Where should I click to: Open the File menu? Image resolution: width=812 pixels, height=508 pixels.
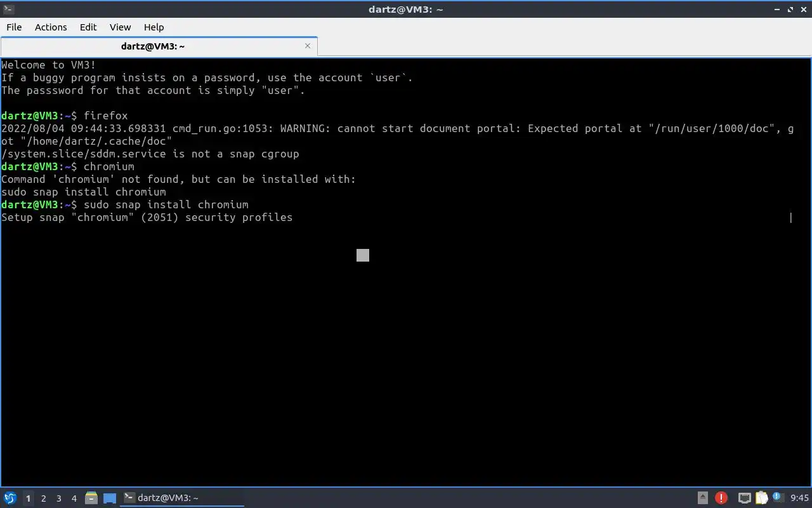pyautogui.click(x=14, y=27)
